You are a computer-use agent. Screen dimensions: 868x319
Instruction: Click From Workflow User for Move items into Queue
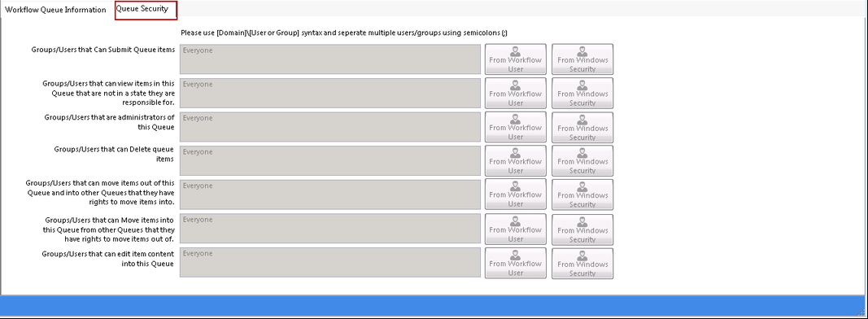tap(516, 229)
